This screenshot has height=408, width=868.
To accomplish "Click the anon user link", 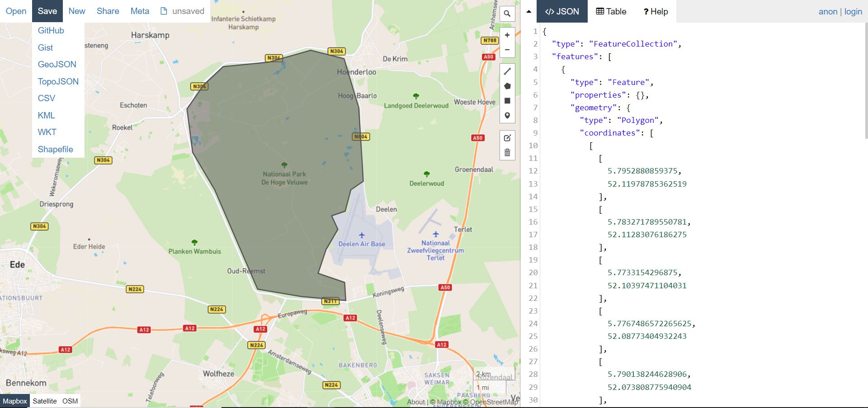I will [828, 12].
